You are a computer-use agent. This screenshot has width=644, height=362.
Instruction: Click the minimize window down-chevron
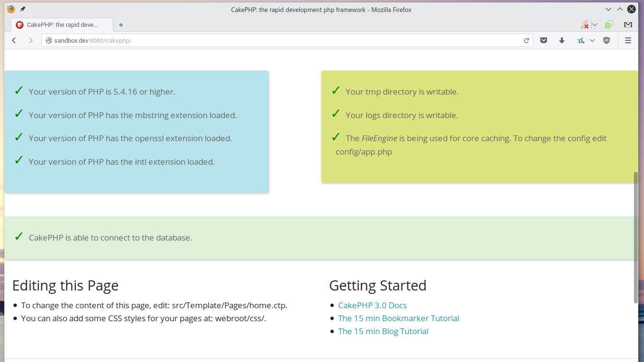(x=608, y=9)
